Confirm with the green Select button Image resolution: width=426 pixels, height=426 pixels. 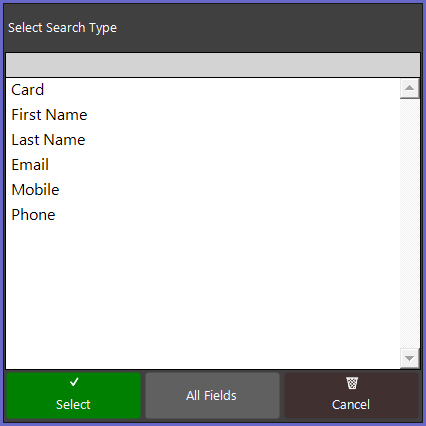[73, 395]
